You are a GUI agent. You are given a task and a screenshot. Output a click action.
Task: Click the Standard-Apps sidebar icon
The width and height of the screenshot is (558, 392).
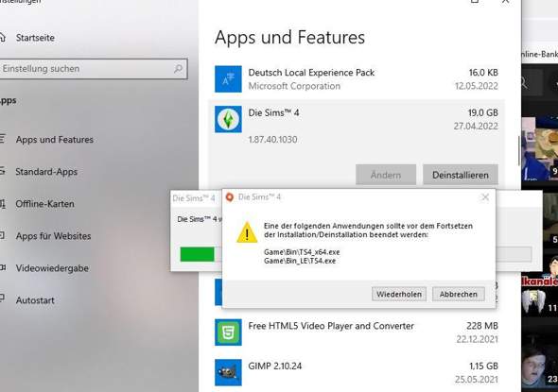(3, 171)
